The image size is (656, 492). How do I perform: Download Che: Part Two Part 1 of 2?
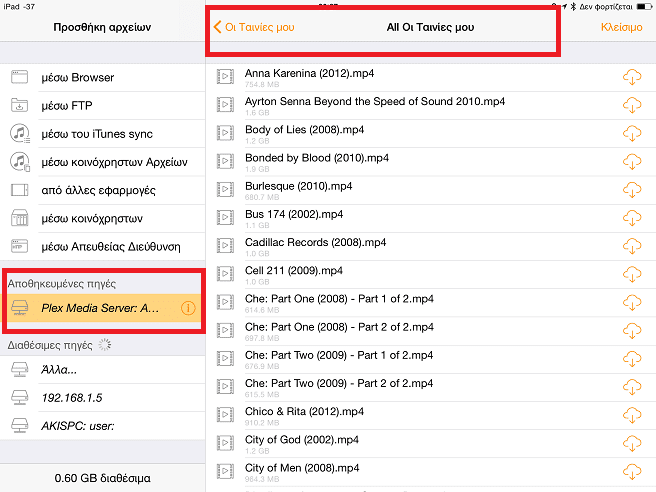[x=632, y=359]
